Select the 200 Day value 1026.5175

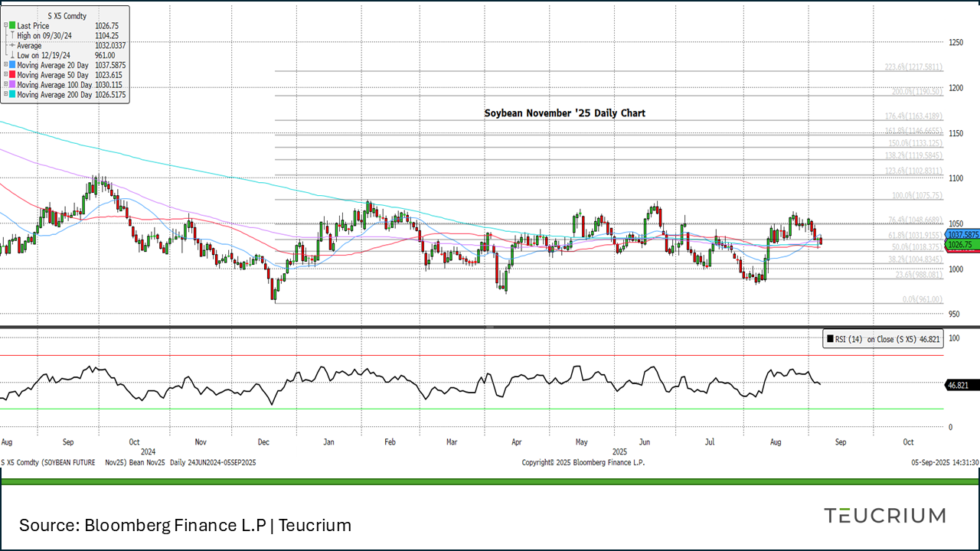tap(109, 95)
